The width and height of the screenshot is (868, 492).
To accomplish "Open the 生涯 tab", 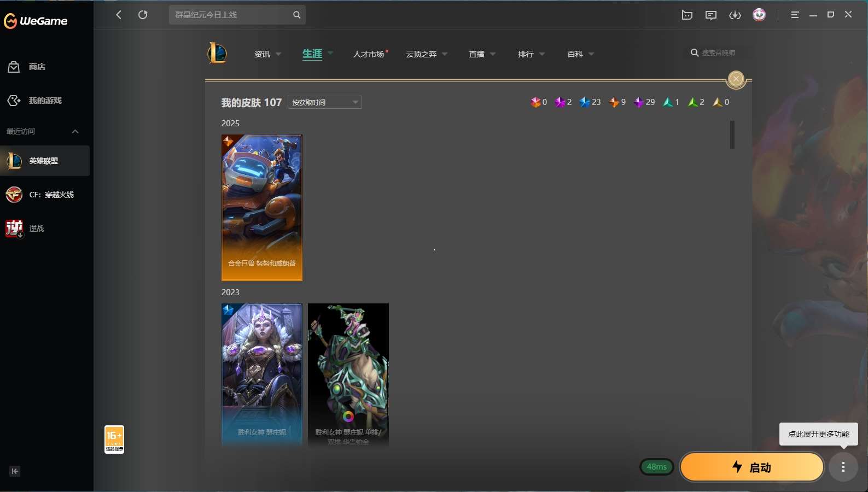I will click(312, 54).
